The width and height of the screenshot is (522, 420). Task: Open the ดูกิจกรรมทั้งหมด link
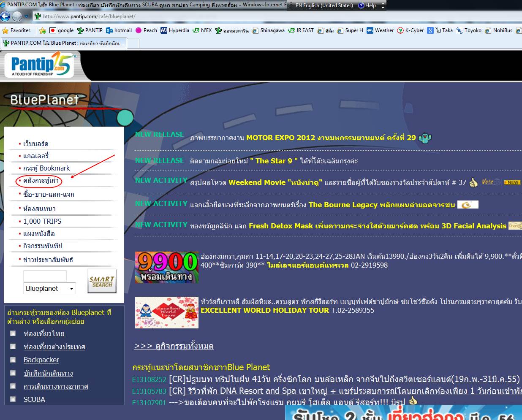(174, 346)
